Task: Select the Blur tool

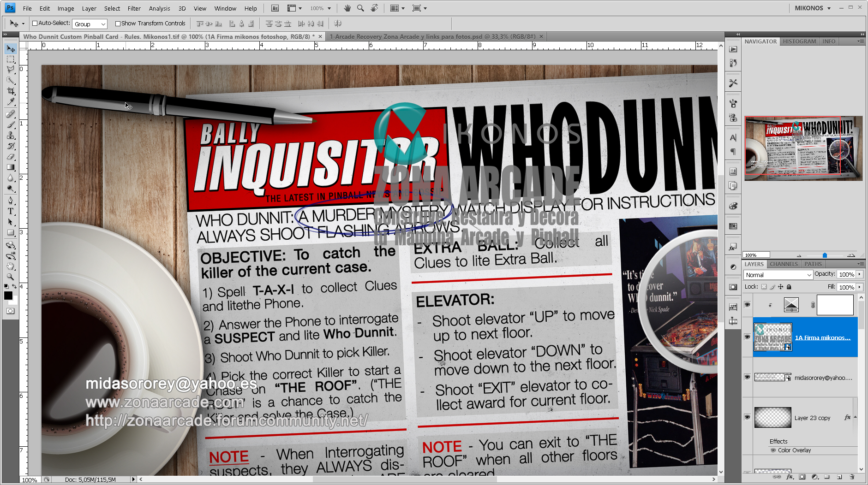Action: click(x=10, y=178)
